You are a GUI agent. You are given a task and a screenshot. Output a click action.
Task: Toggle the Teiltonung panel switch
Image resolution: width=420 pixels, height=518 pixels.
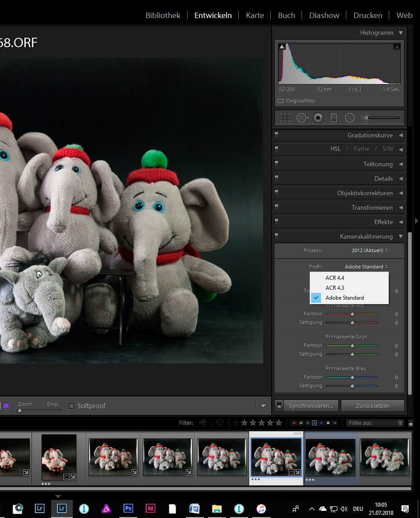coord(277,164)
